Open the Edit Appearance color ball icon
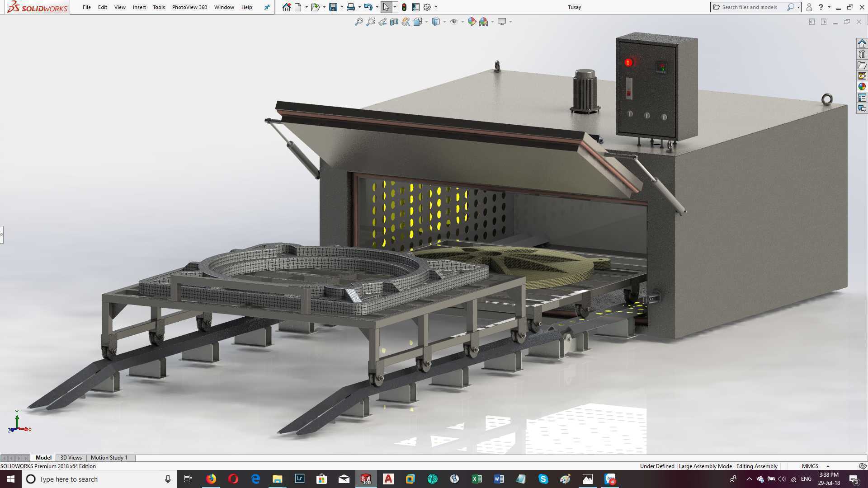The height and width of the screenshot is (488, 868). (472, 22)
